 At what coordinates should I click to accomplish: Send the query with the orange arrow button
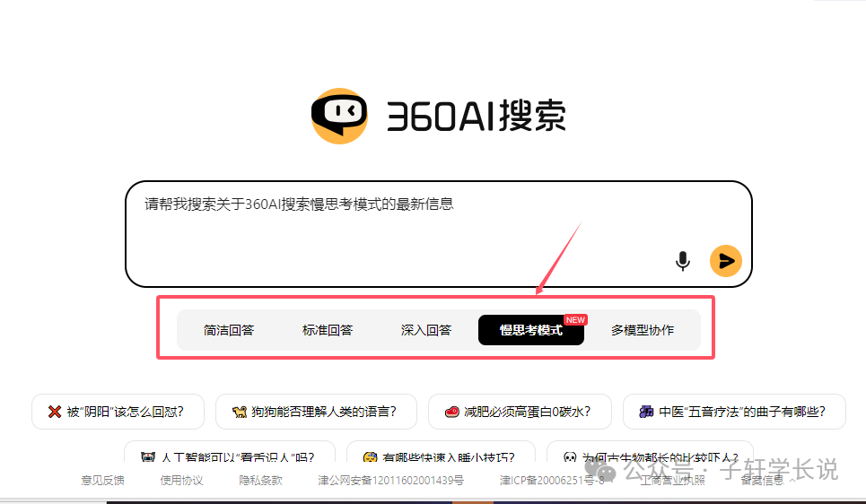pyautogui.click(x=726, y=261)
